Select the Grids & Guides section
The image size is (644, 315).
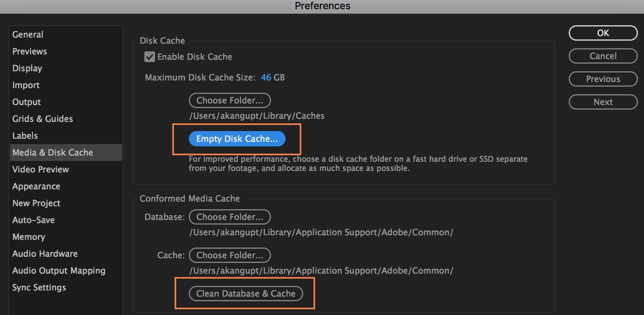click(43, 119)
